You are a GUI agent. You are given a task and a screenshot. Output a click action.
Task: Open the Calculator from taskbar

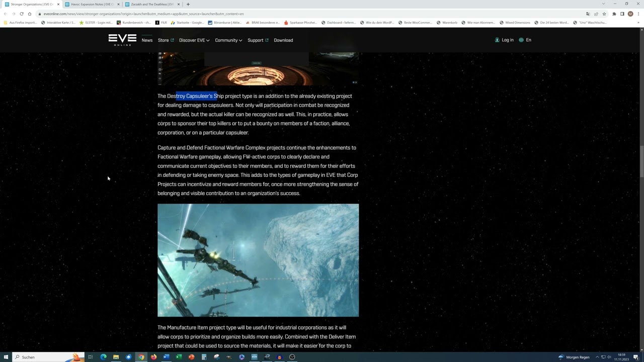[204, 357]
